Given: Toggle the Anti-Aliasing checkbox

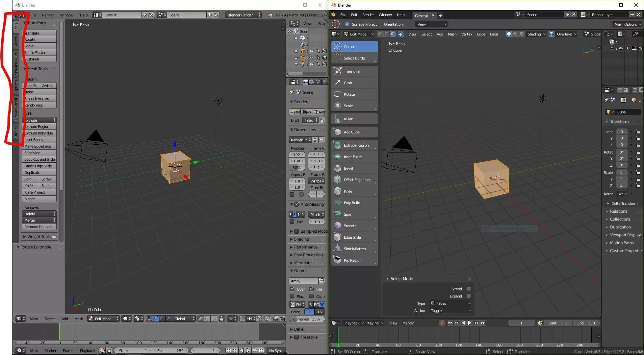Looking at the screenshot, I should pyautogui.click(x=297, y=204).
